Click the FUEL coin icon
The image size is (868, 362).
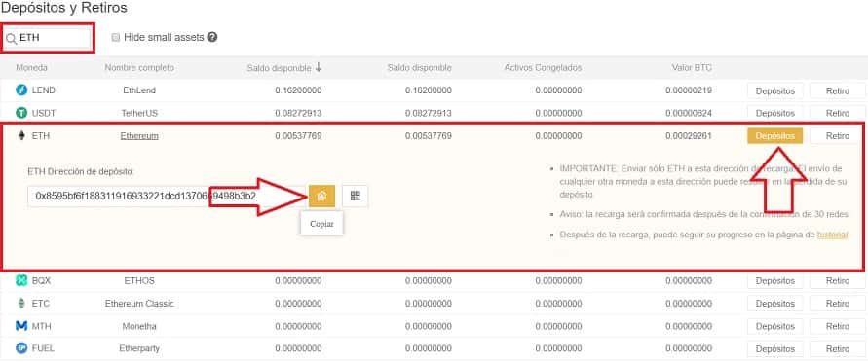pyautogui.click(x=21, y=348)
